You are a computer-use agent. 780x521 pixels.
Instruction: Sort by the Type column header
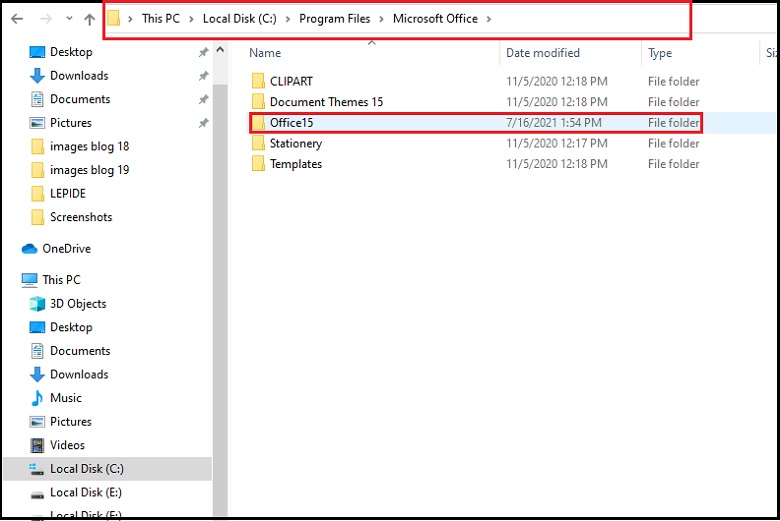660,53
